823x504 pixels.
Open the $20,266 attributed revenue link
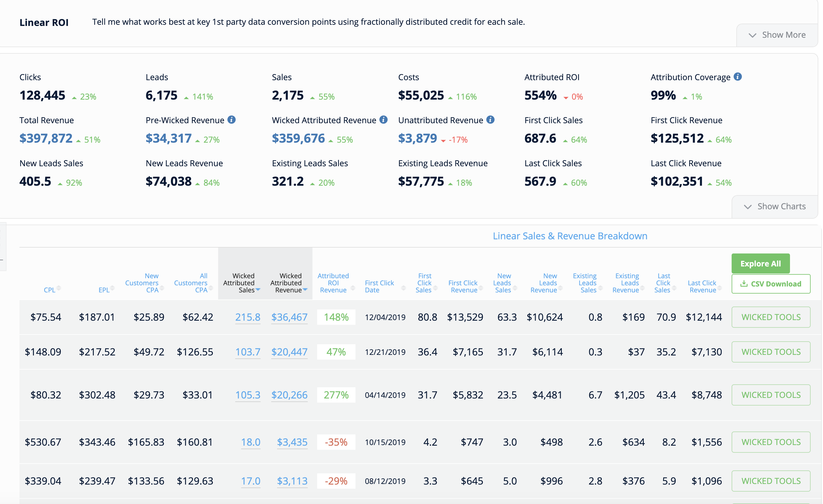(289, 395)
